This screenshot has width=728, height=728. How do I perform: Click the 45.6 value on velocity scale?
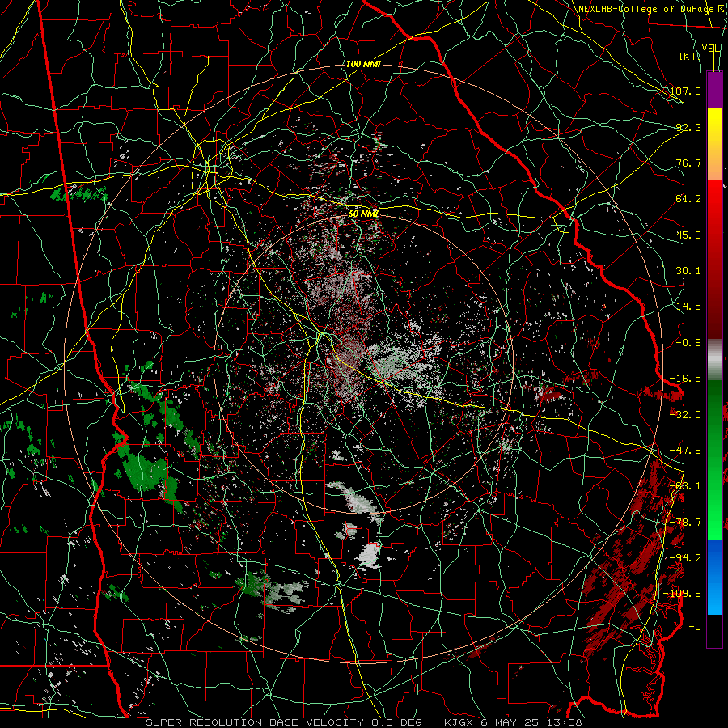(x=688, y=235)
